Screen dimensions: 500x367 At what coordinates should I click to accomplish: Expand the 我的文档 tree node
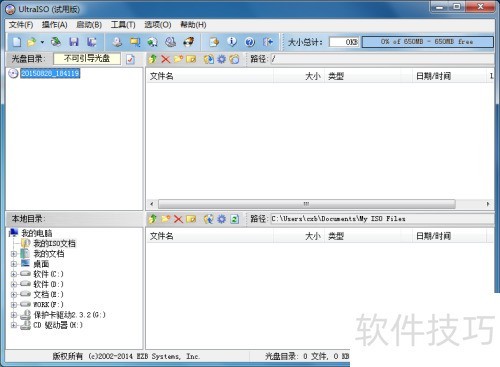click(14, 254)
